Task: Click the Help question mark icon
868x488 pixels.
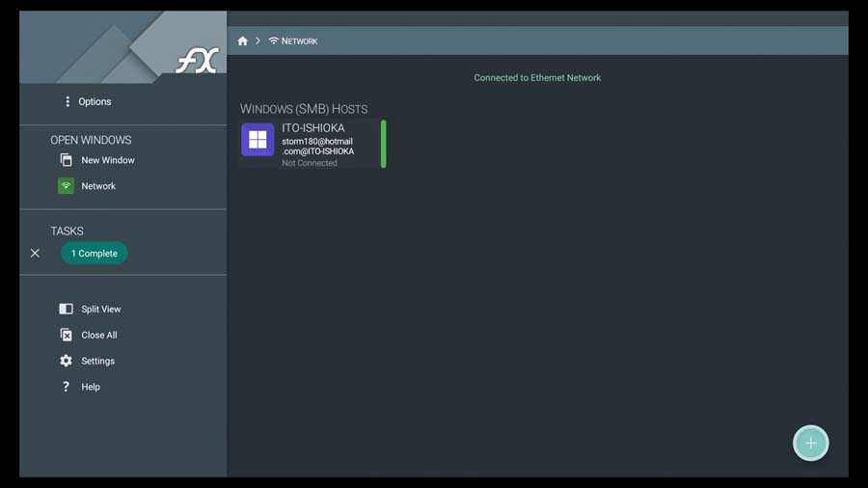Action: click(66, 386)
